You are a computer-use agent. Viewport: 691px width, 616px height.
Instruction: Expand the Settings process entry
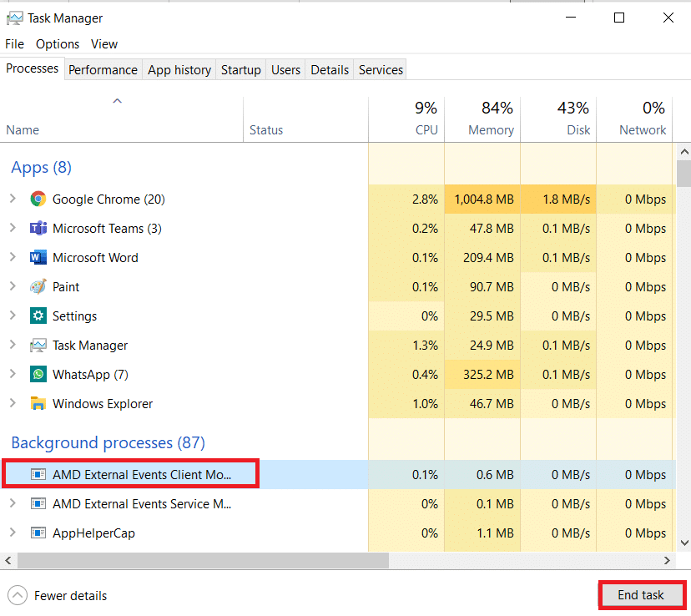[13, 316]
